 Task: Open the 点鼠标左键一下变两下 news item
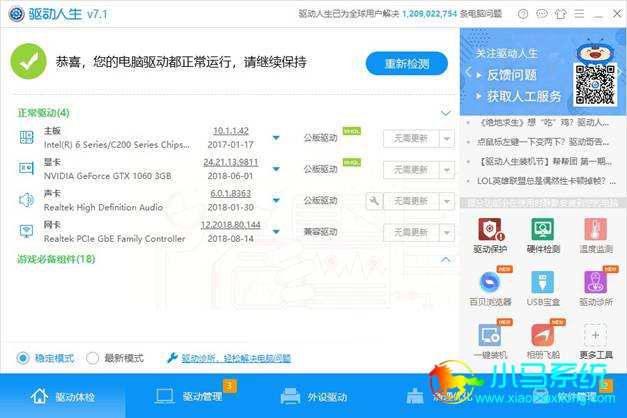pos(543,142)
